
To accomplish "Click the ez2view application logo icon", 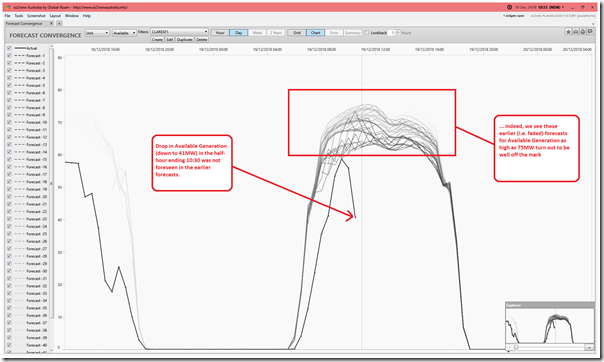I will (x=8, y=7).
